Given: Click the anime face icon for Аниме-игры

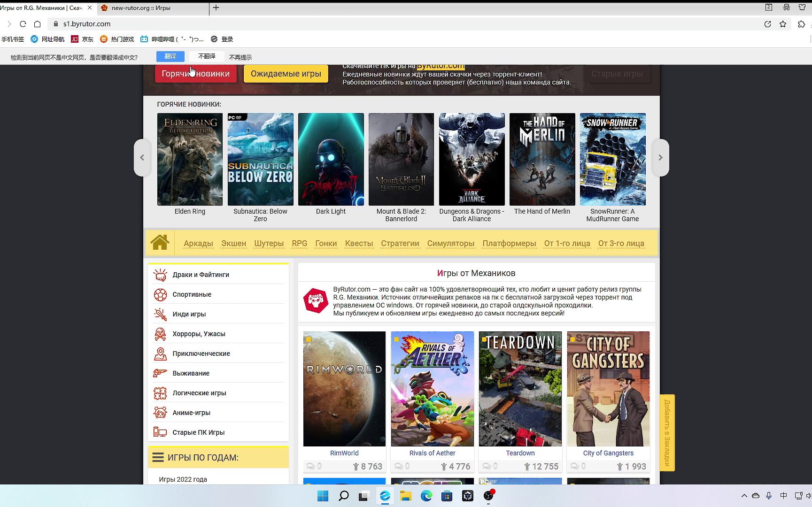Looking at the screenshot, I should tap(160, 413).
